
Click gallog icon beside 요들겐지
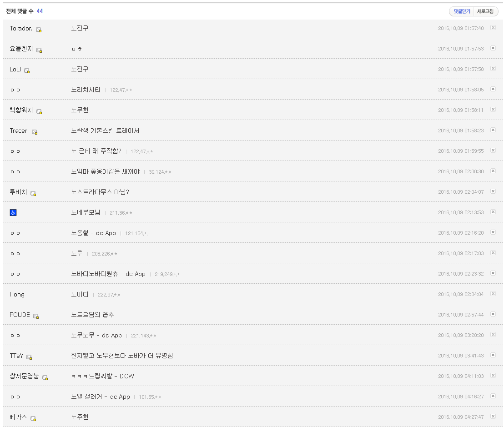[x=39, y=50]
